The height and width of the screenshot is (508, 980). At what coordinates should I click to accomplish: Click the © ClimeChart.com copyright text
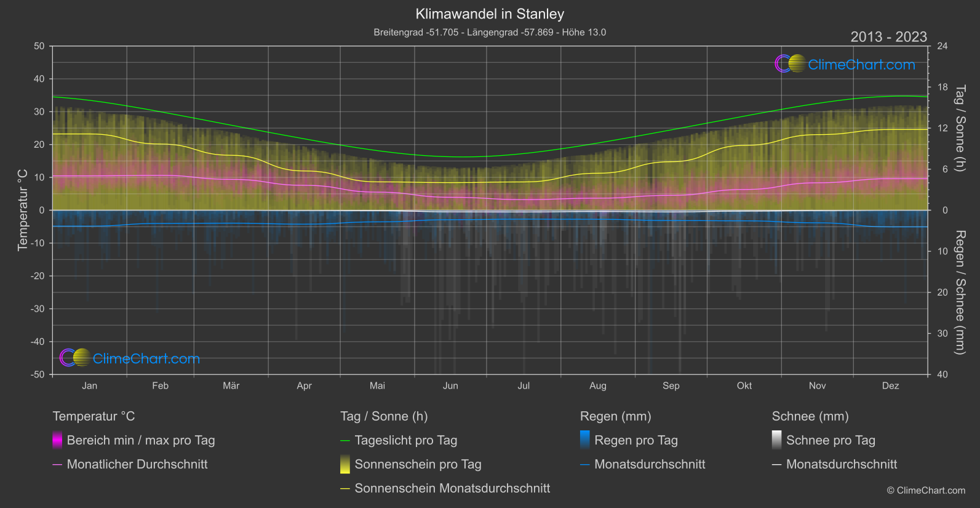926,490
